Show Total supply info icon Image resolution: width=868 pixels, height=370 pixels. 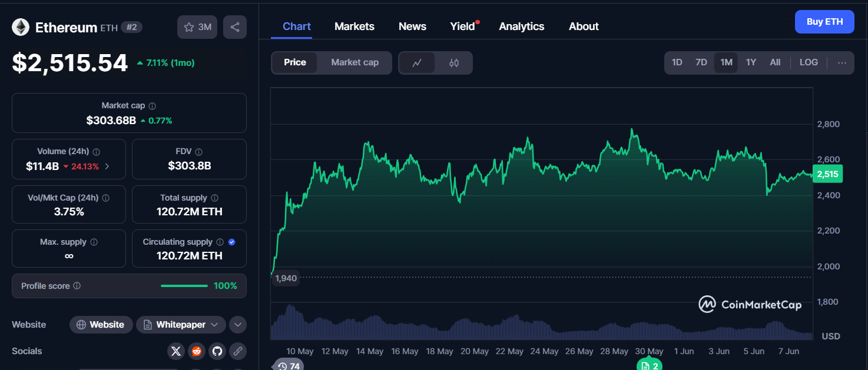[x=214, y=198]
